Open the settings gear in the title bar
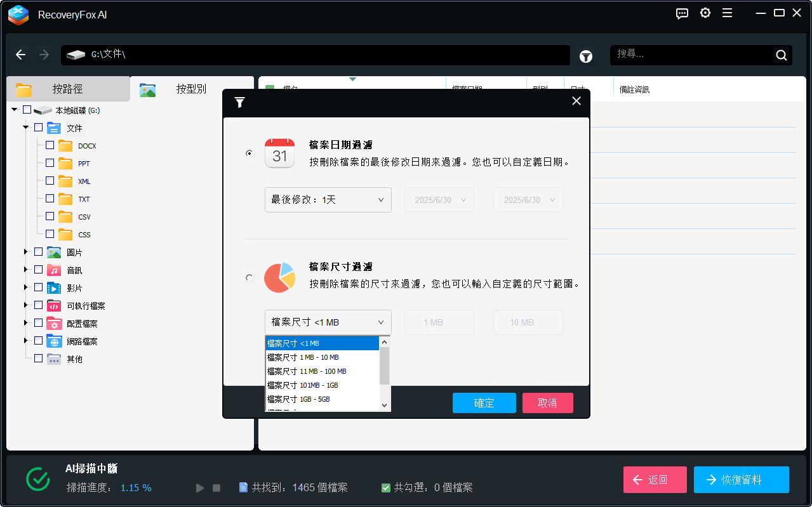This screenshot has width=812, height=507. 705,13
